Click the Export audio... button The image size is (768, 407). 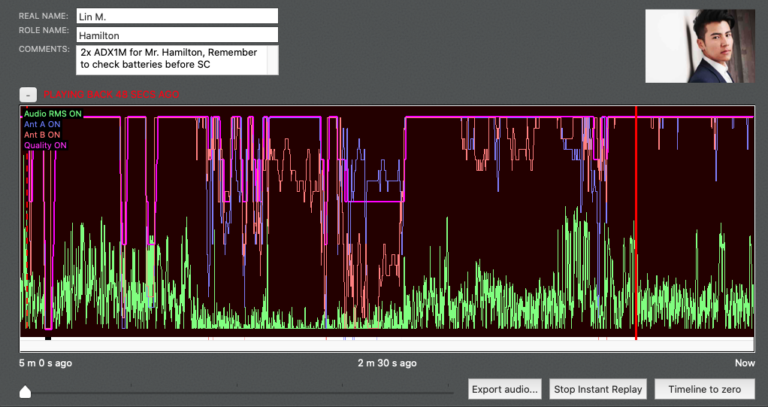pyautogui.click(x=505, y=388)
